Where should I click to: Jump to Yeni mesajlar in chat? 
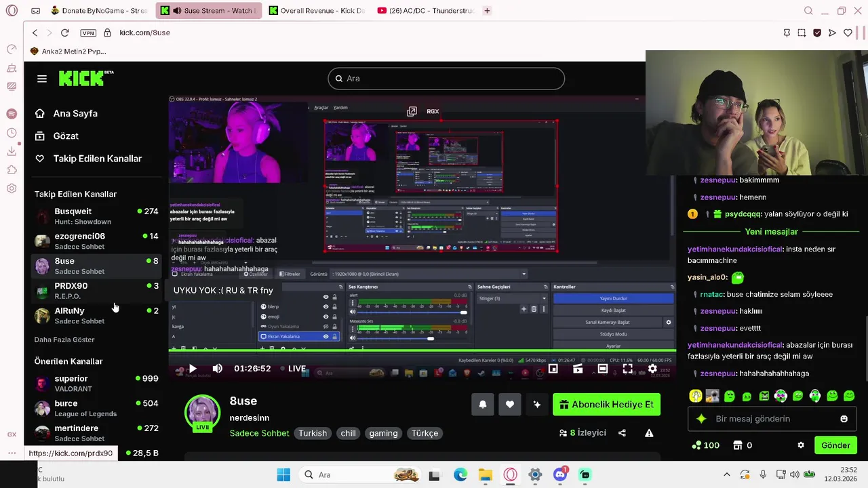pos(771,232)
